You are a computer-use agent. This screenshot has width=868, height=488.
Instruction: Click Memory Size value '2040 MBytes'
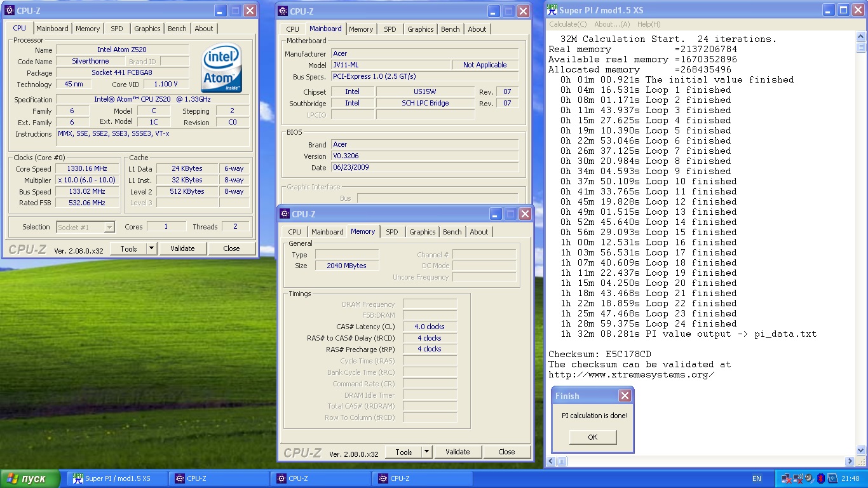pos(347,266)
